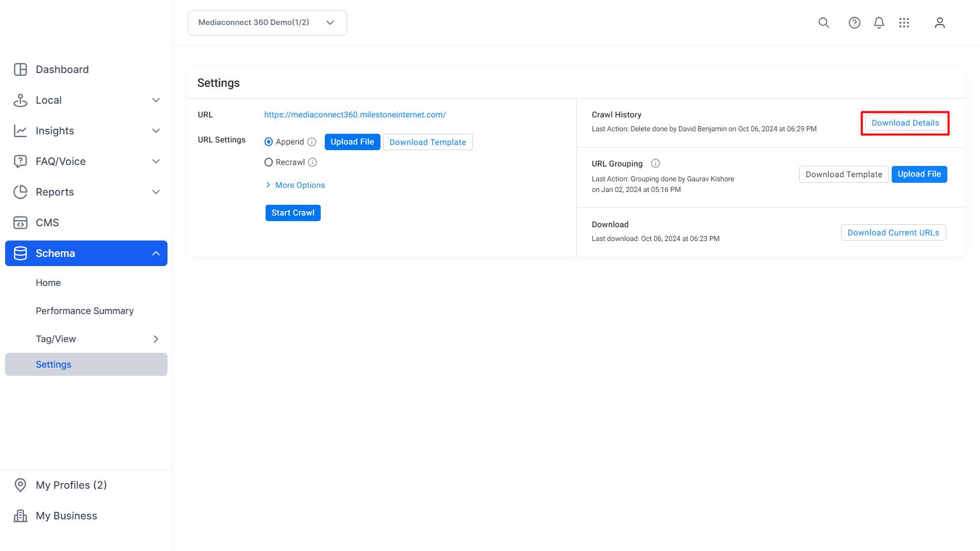Select Settings under Schema
The width and height of the screenshot is (980, 551).
point(86,365)
